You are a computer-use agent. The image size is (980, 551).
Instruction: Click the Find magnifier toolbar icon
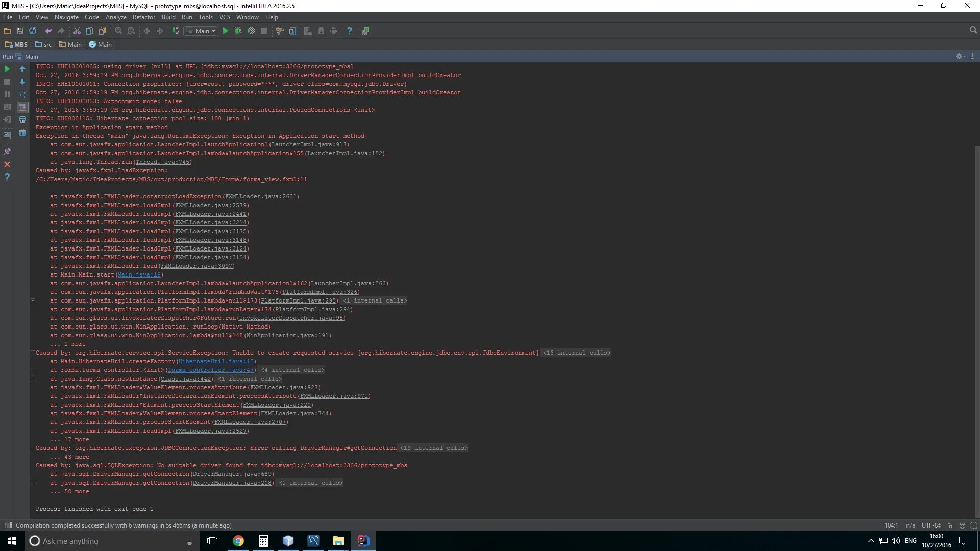(118, 31)
